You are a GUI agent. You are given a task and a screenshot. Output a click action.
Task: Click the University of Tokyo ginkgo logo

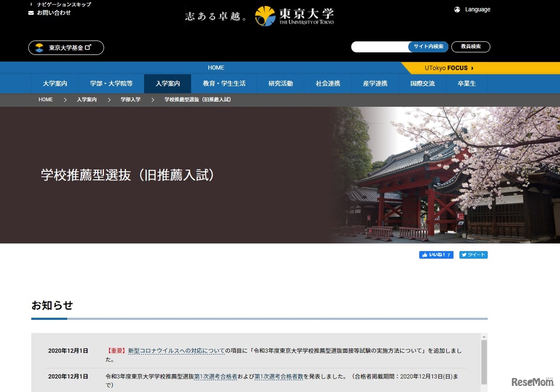point(265,16)
